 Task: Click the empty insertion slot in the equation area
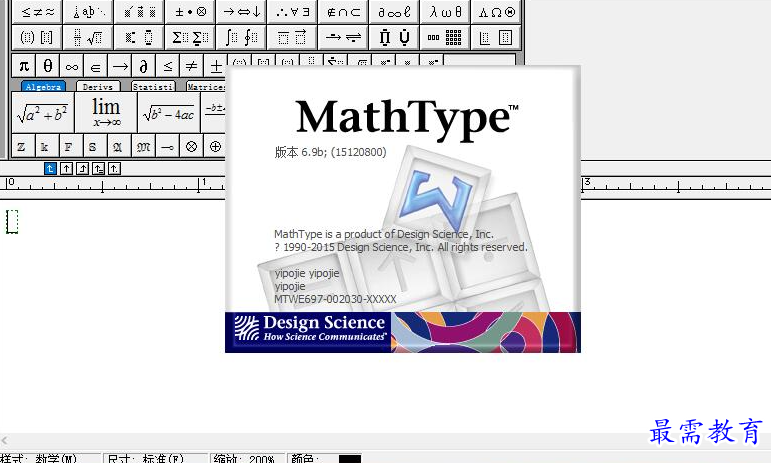pyautogui.click(x=12, y=222)
